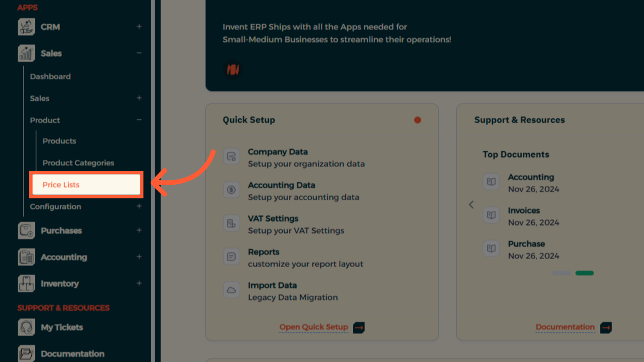Click the Accounting Data dollar icon

(x=231, y=190)
